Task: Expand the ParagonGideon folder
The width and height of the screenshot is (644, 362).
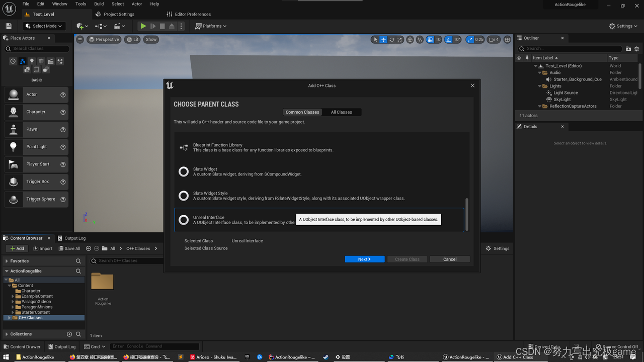Action: (x=13, y=302)
